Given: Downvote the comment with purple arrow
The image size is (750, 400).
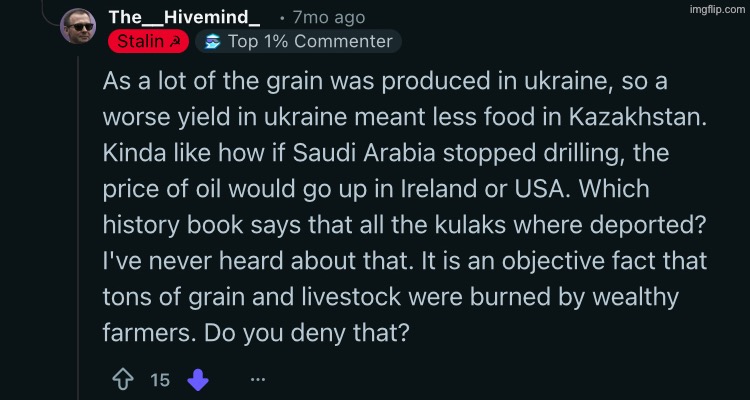Looking at the screenshot, I should pyautogui.click(x=198, y=379).
